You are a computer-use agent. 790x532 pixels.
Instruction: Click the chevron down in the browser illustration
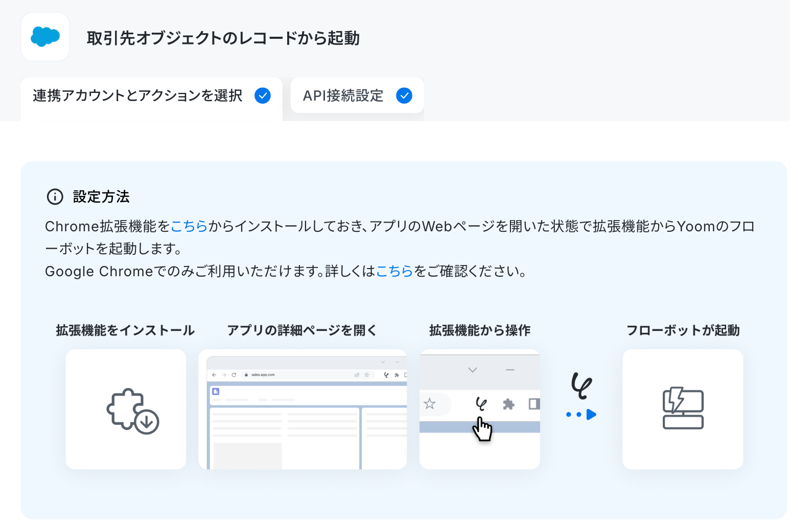pos(473,370)
